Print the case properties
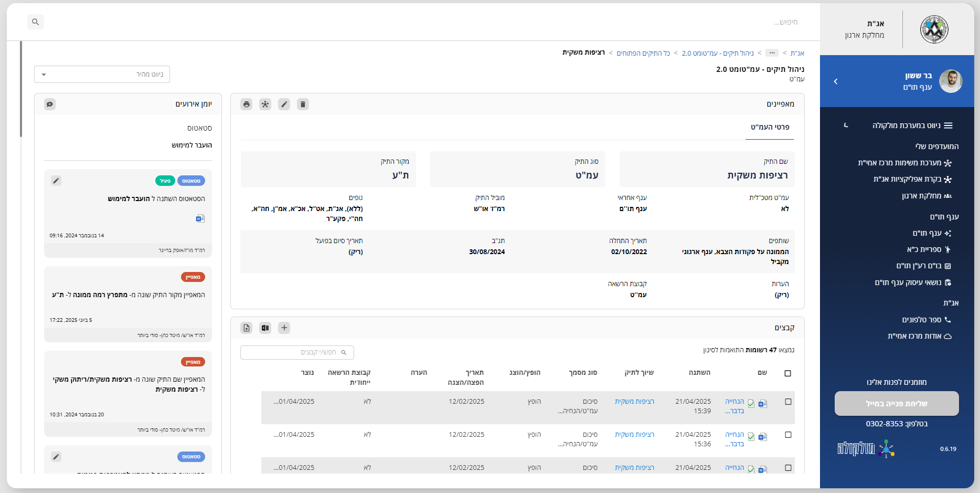This screenshot has height=493, width=980. [x=247, y=104]
